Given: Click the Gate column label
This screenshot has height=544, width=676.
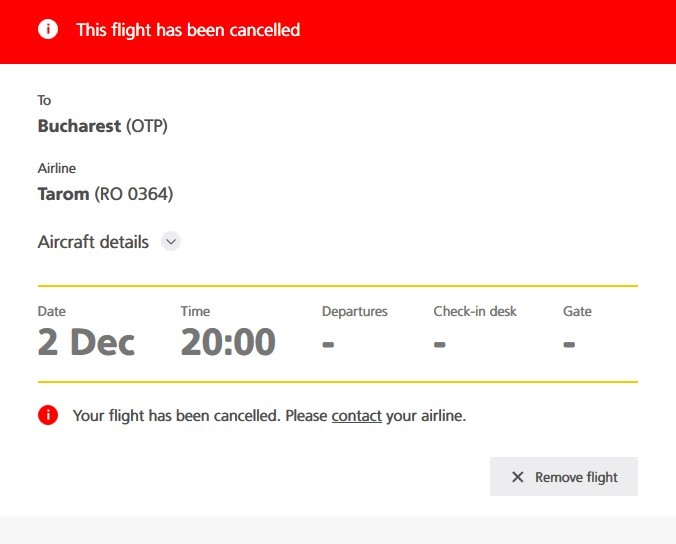Looking at the screenshot, I should pos(577,311).
